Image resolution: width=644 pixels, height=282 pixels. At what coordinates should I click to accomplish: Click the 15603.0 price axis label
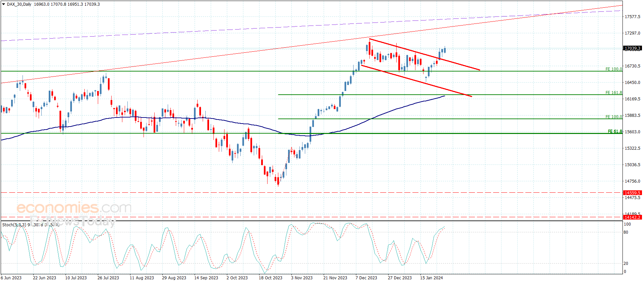(x=632, y=132)
